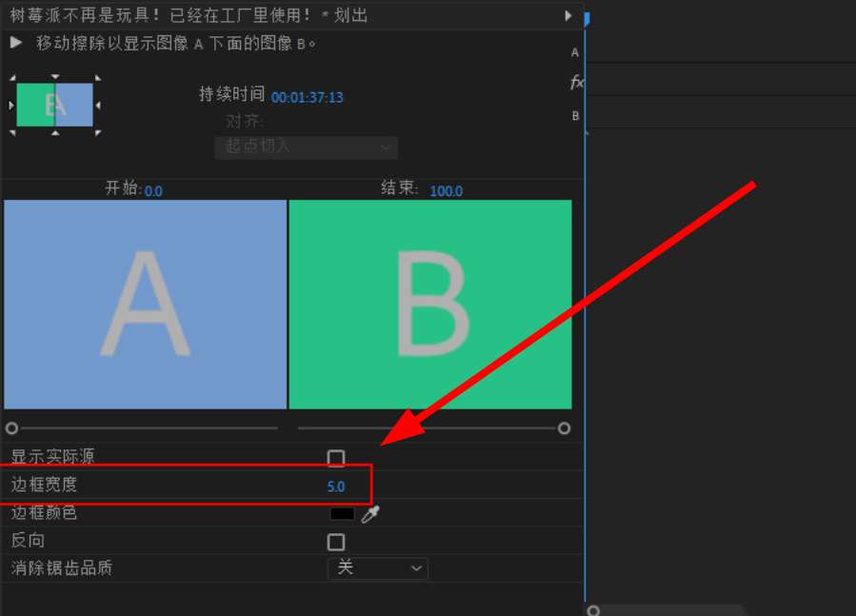Enable the 显示实际源 checkbox

[336, 458]
